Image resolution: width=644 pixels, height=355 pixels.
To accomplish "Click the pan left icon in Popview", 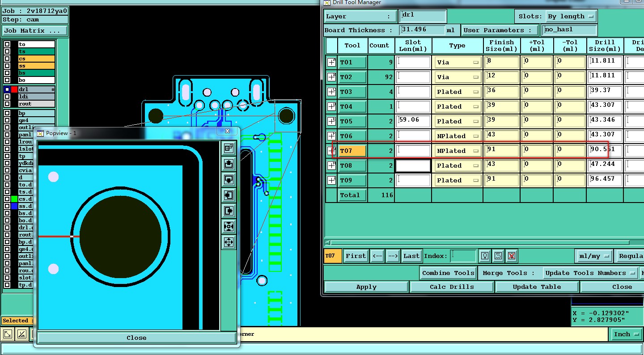I will (x=229, y=195).
